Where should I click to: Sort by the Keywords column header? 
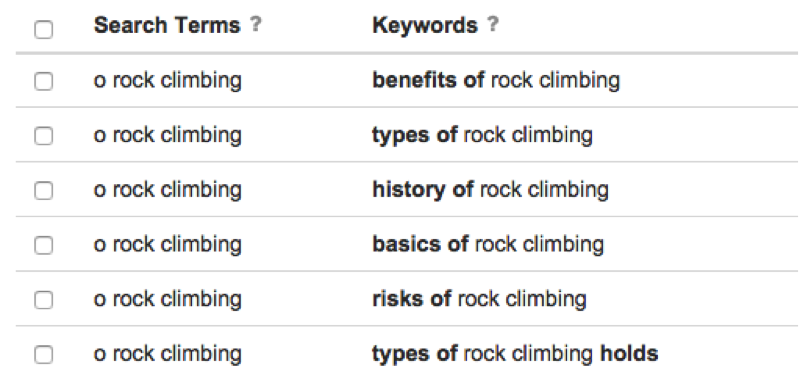point(425,25)
